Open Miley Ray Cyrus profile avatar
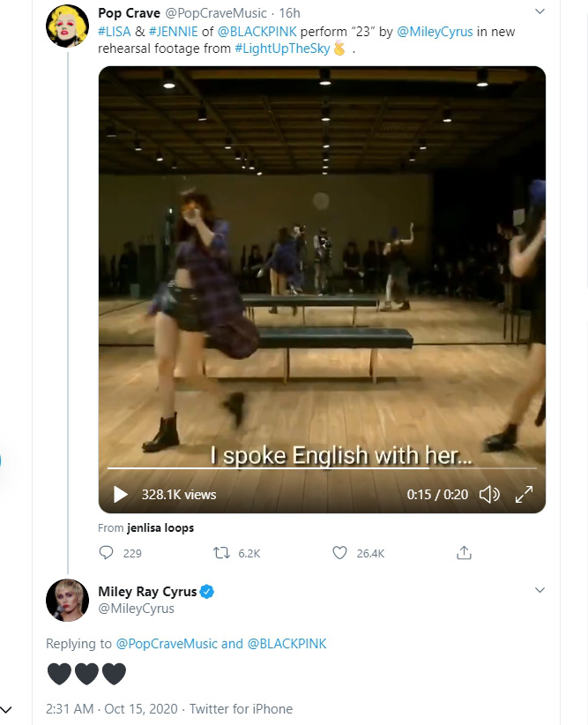This screenshot has height=725, width=588. pyautogui.click(x=68, y=600)
